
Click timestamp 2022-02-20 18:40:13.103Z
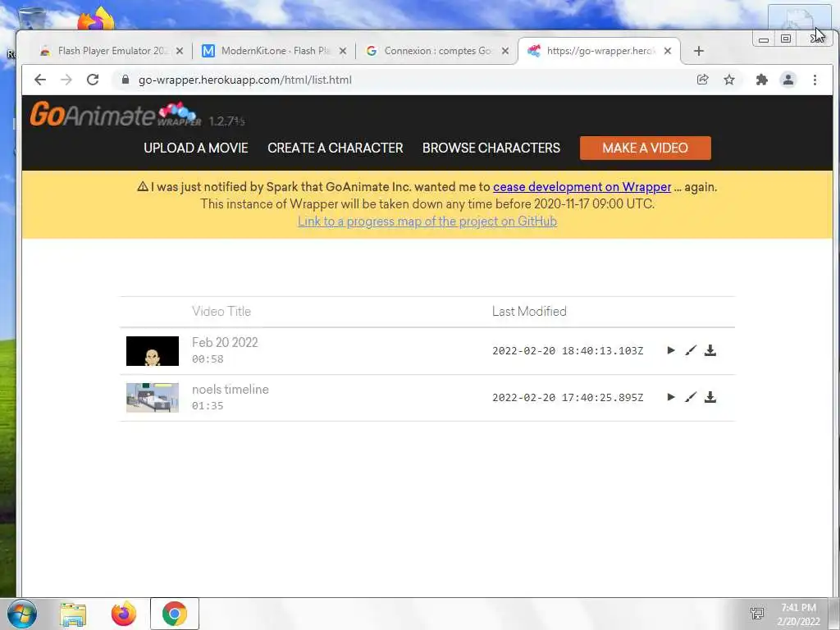point(568,351)
